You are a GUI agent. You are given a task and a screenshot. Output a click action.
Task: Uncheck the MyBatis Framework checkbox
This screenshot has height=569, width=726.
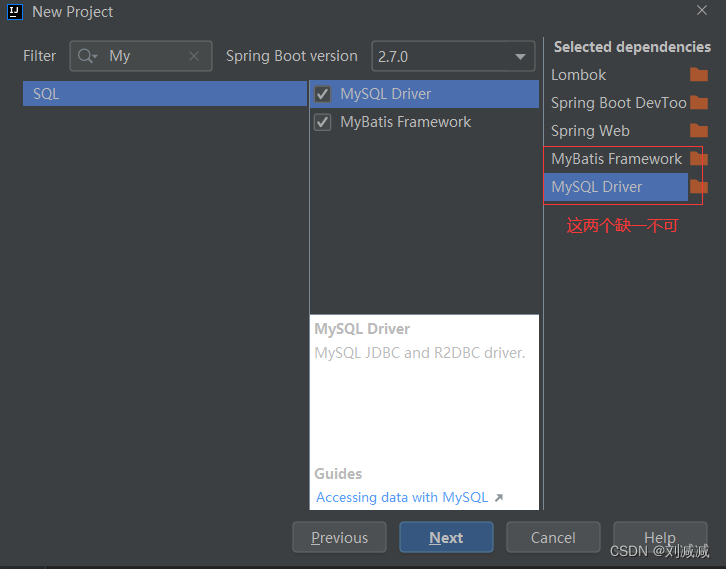point(322,122)
